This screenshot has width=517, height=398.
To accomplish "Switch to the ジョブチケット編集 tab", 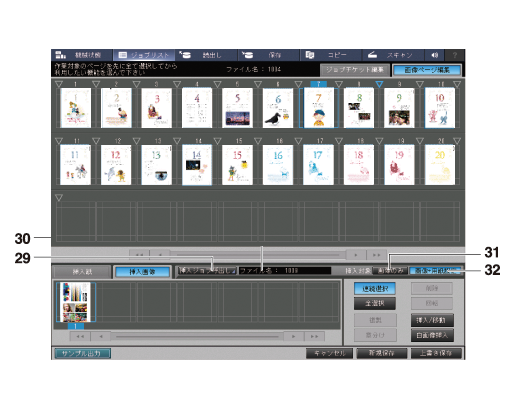I will 355,70.
